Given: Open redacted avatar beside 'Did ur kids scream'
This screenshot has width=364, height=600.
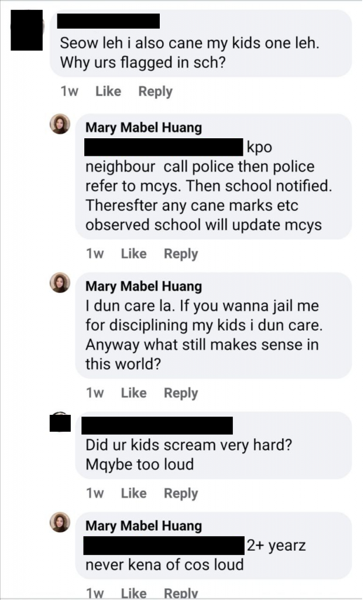Looking at the screenshot, I should tap(60, 422).
